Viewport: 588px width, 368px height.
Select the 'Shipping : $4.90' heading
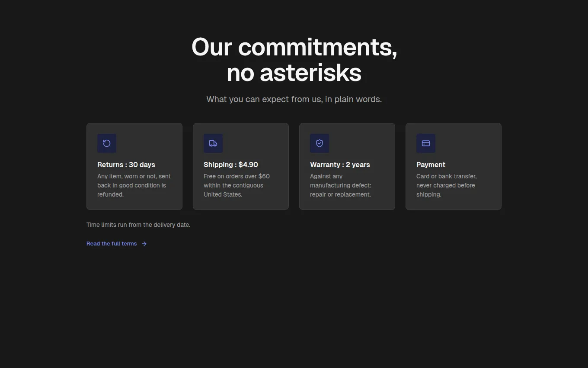click(231, 165)
